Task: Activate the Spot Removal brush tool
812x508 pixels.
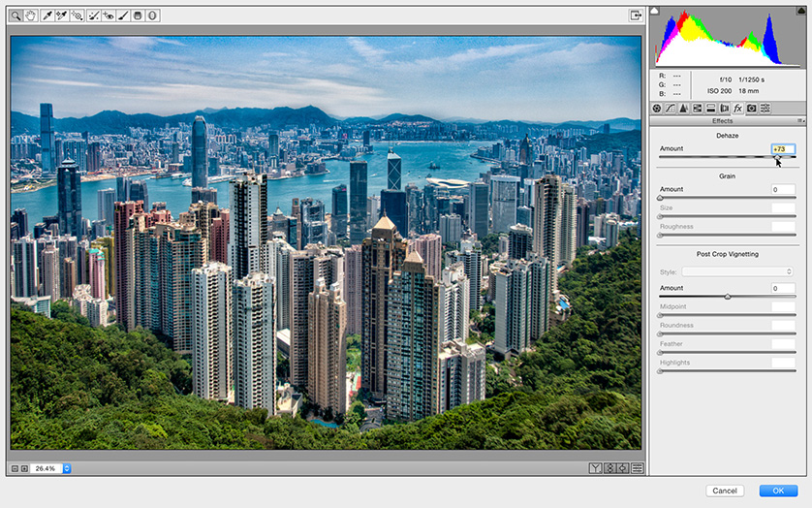Action: point(93,16)
